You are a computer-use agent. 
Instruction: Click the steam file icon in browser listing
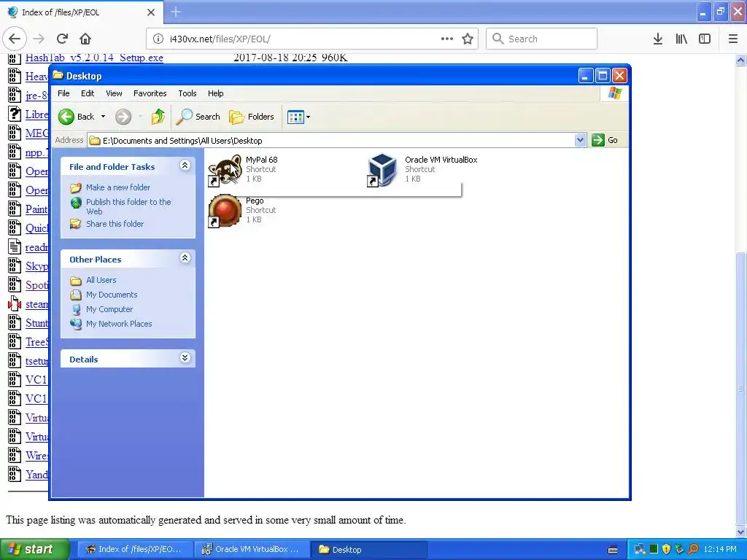pyautogui.click(x=15, y=304)
